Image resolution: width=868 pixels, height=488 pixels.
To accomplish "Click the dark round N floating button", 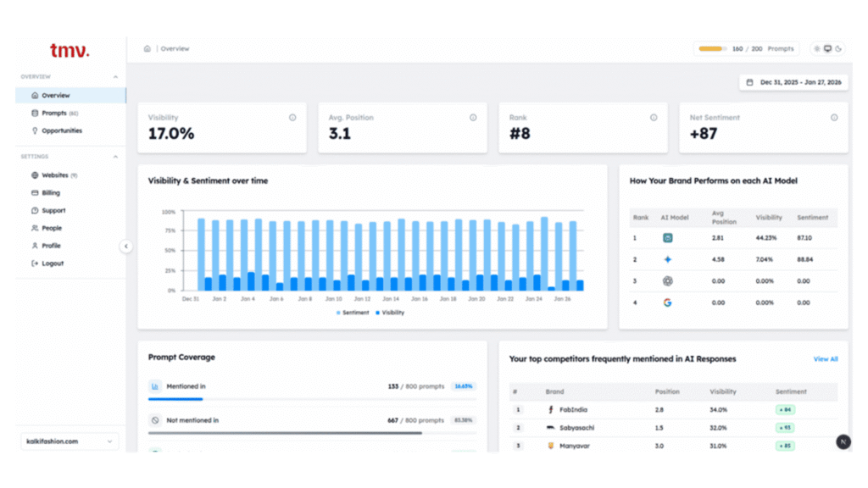I will [x=843, y=442].
